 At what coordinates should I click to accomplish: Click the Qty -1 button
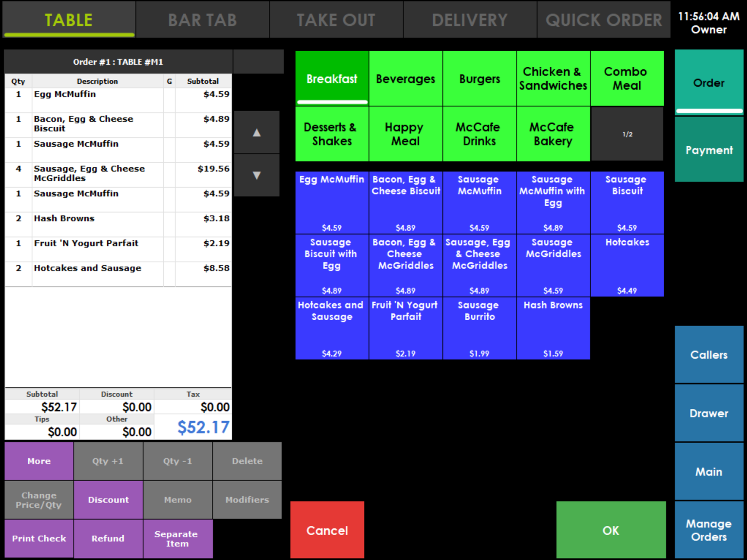click(x=177, y=461)
